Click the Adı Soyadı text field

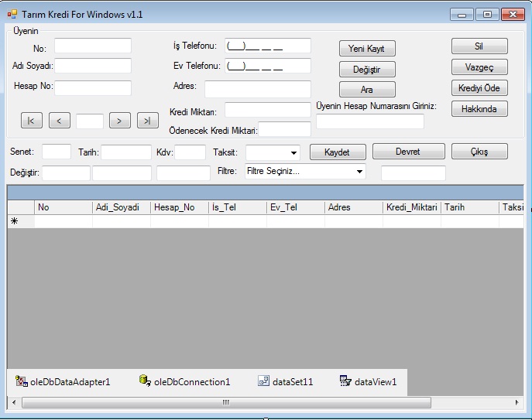coord(93,66)
